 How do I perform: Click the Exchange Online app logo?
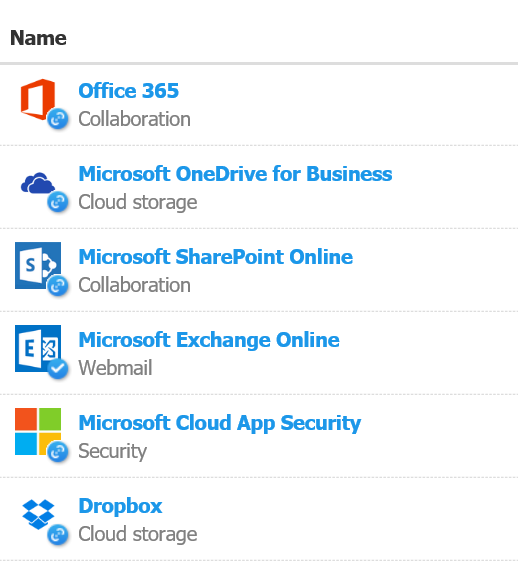38,348
